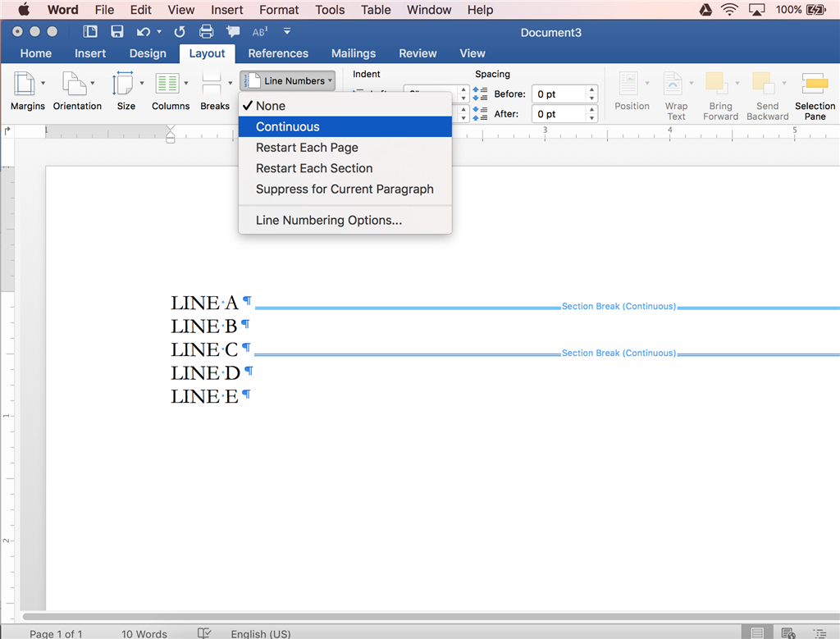Open Customize Quick Access Toolbar dropdown
Viewport: 840px width, 639px height.
pyautogui.click(x=287, y=32)
